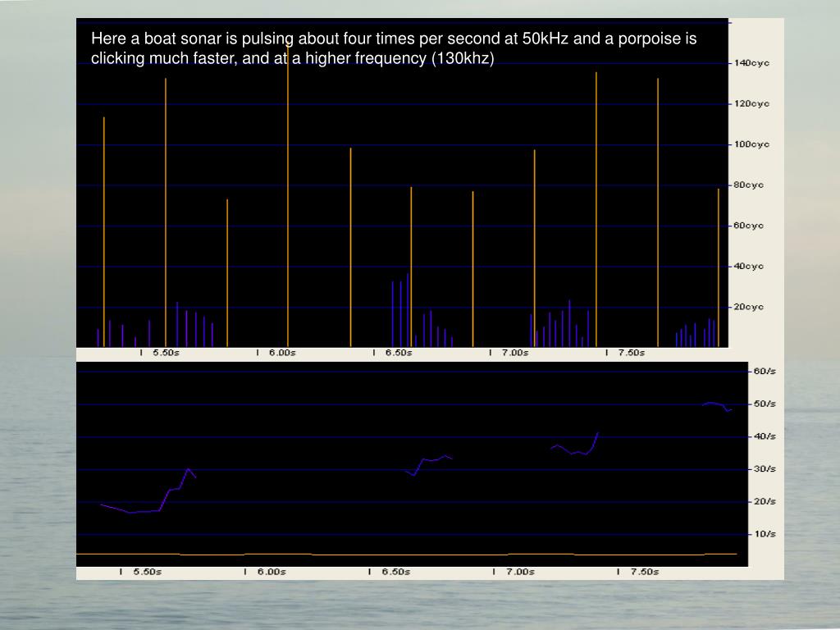Click the 40/s rate label
Viewport: 840px width, 630px height.
(x=765, y=436)
